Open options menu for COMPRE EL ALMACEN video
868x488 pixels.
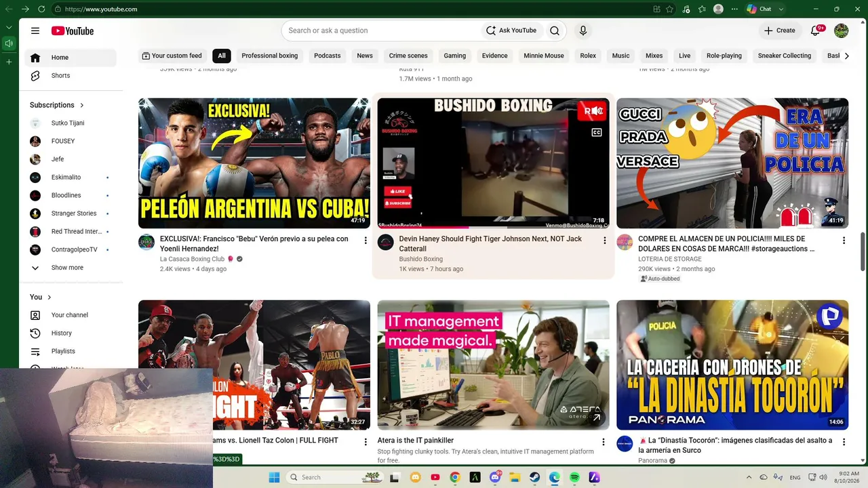click(x=844, y=241)
